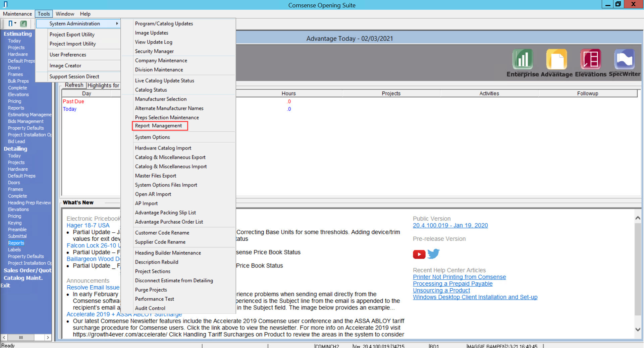Viewport: 644px width, 348px height.
Task: Select Audit Control menu entry
Action: (150, 308)
